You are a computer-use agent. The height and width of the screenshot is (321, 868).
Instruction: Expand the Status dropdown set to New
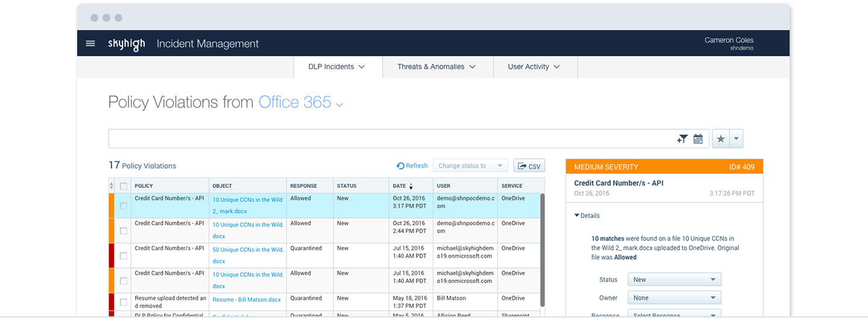point(674,279)
